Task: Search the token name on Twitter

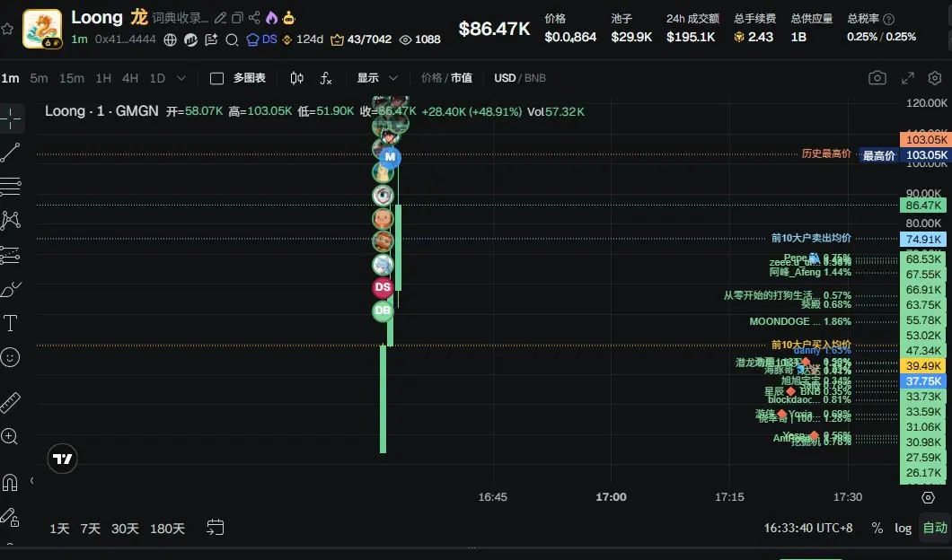Action: 232,40
